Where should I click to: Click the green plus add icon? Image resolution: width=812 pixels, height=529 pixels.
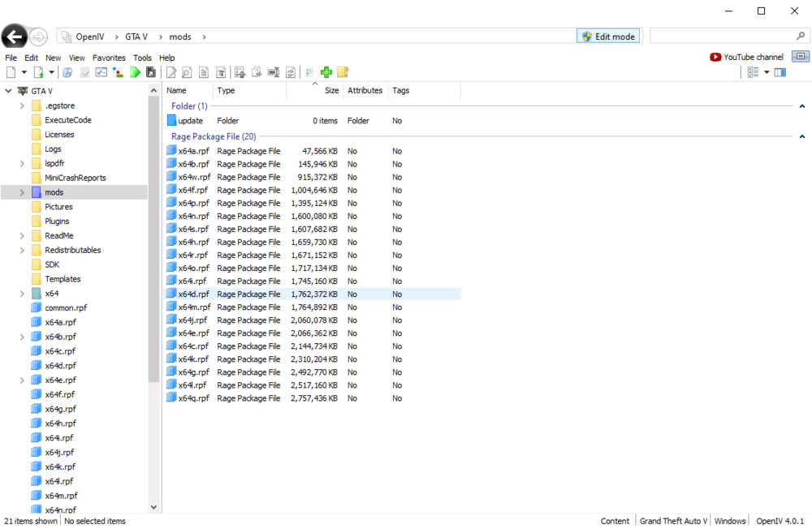(326, 72)
